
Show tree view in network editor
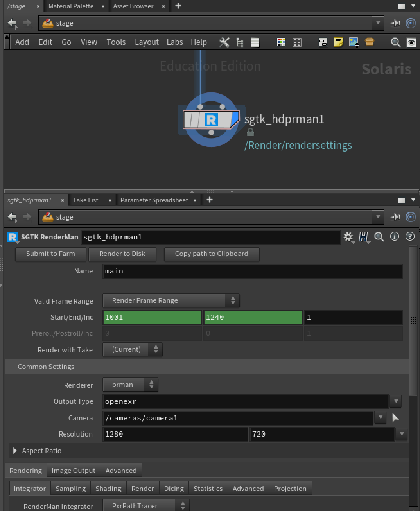tap(240, 42)
